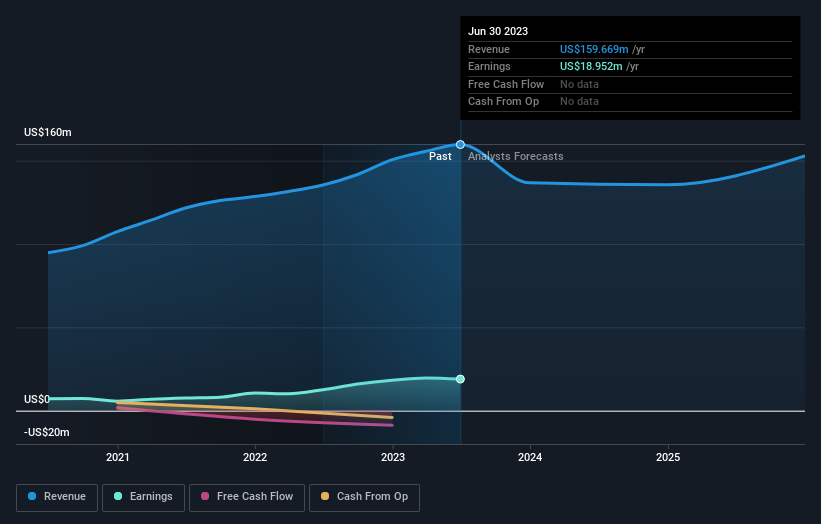This screenshot has height=524, width=821.
Task: Click the orange Cash From Op legend dot
Action: point(325,496)
